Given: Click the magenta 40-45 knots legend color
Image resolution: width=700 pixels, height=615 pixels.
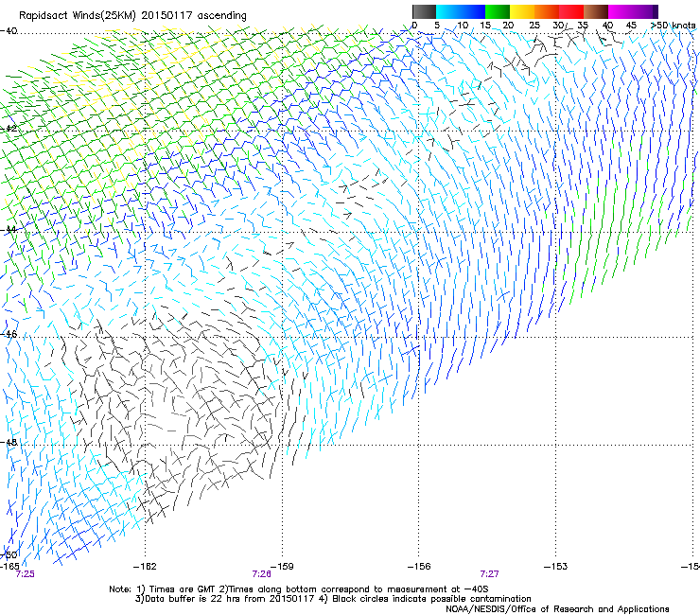Looking at the screenshot, I should point(621,11).
